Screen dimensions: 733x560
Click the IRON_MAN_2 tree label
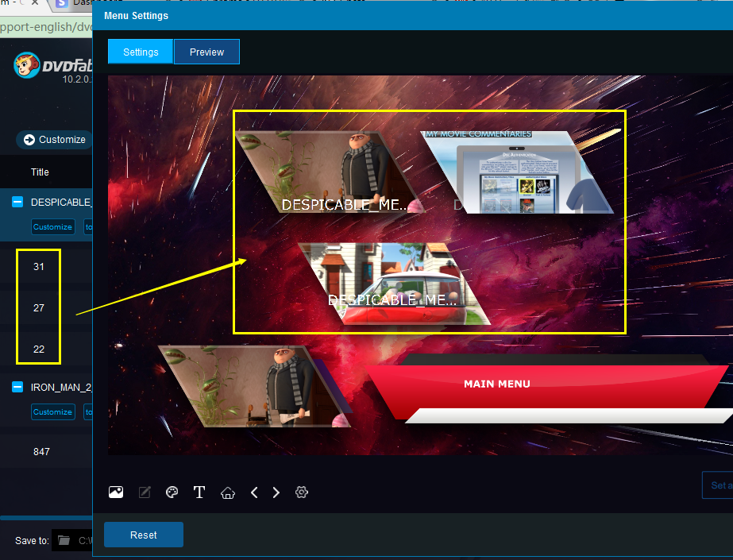click(x=61, y=388)
